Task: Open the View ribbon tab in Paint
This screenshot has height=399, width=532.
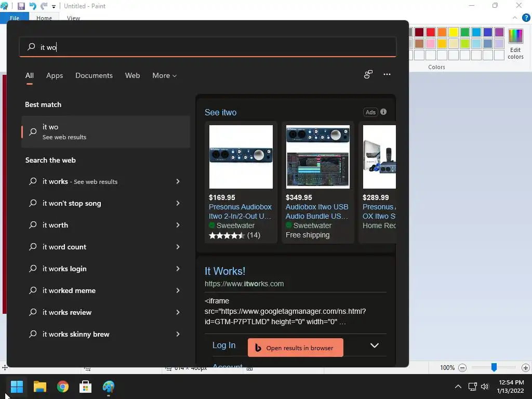Action: pyautogui.click(x=73, y=18)
